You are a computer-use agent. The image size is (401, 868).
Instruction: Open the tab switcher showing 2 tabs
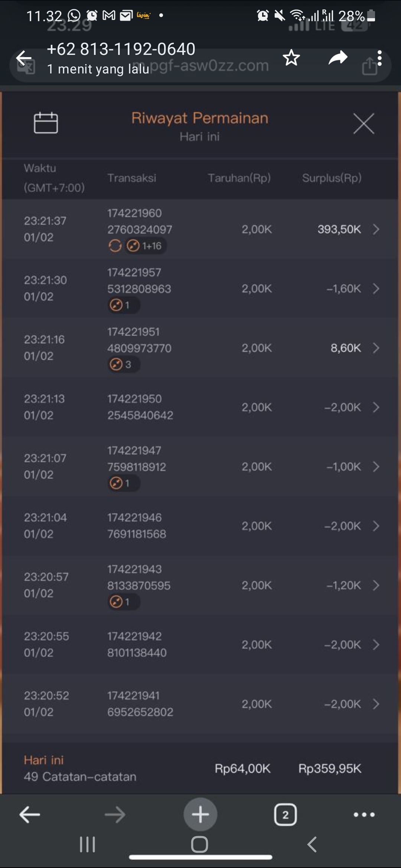point(285,815)
